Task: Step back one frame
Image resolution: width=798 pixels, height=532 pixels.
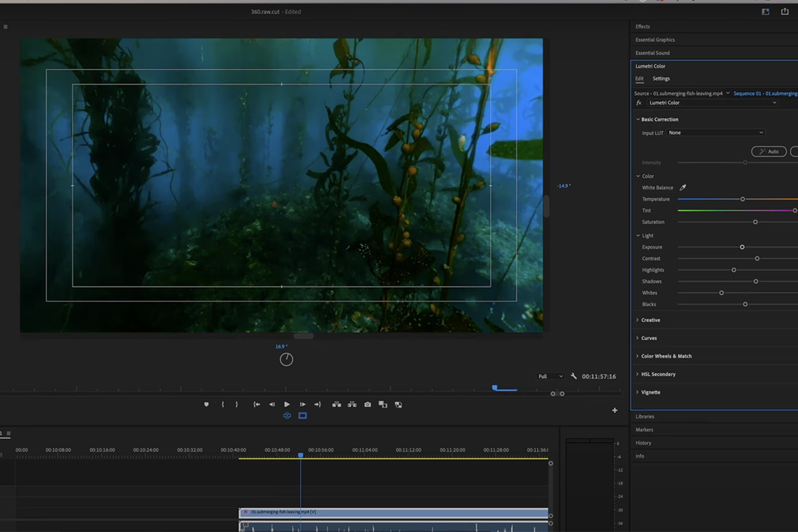Action: pyautogui.click(x=272, y=404)
